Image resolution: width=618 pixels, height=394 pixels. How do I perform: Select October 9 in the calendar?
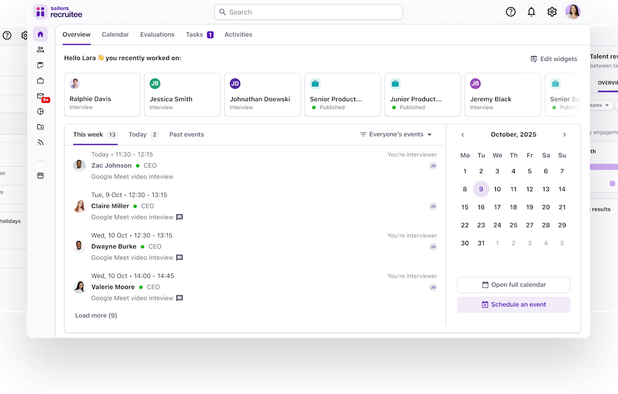click(x=481, y=189)
